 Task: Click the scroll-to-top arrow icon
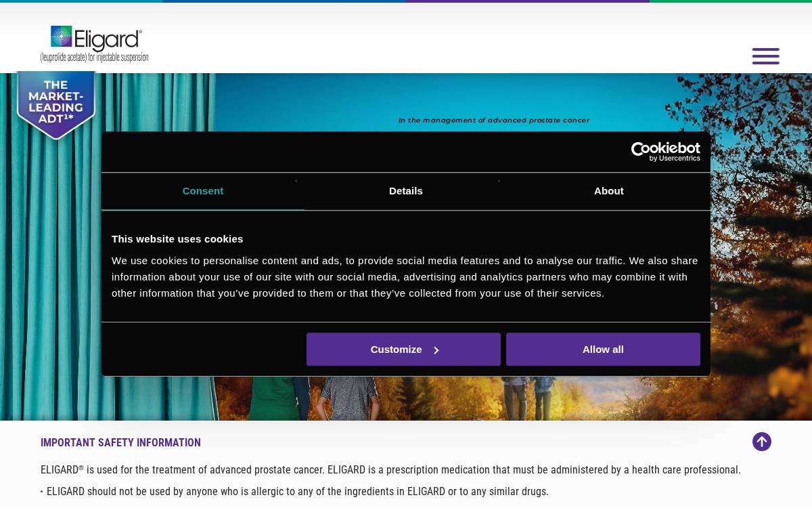762,442
